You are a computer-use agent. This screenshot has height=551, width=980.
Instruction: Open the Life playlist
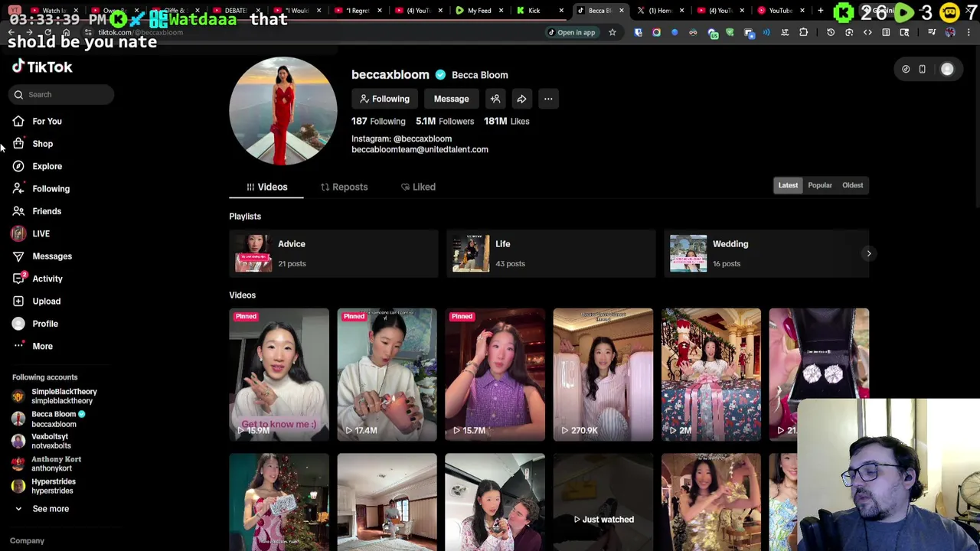(x=550, y=253)
